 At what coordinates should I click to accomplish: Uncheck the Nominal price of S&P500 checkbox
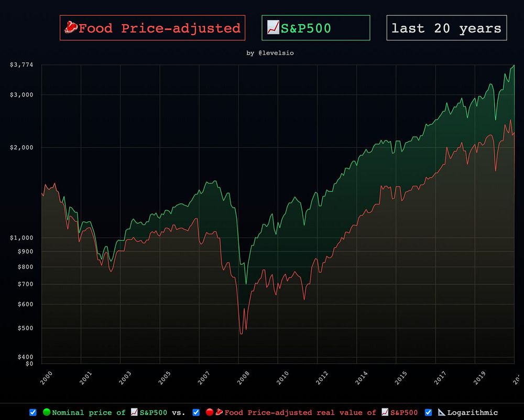32,412
